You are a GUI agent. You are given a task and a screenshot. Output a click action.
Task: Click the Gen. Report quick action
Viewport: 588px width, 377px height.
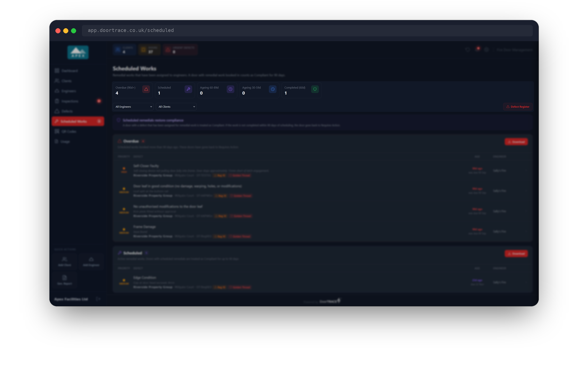point(65,280)
